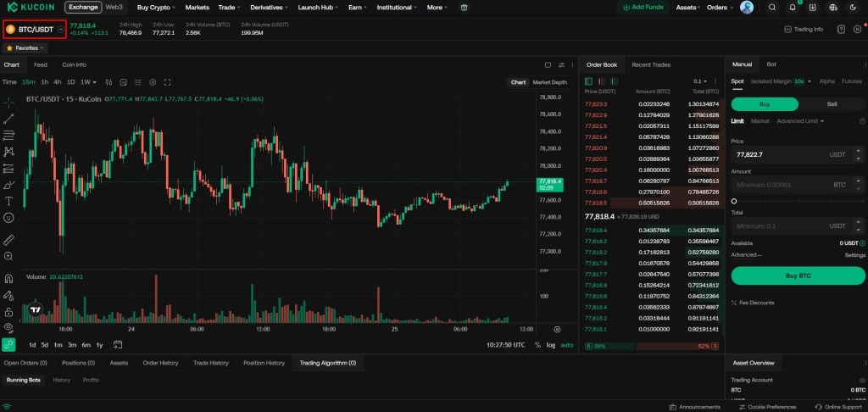
Task: Open the user profile avatar
Action: coord(747,7)
